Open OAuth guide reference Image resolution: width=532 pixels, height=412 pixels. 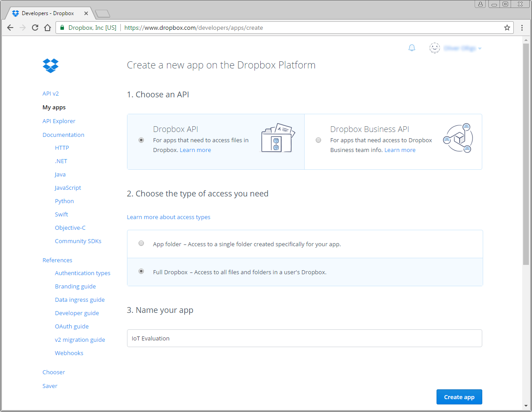[x=71, y=326]
